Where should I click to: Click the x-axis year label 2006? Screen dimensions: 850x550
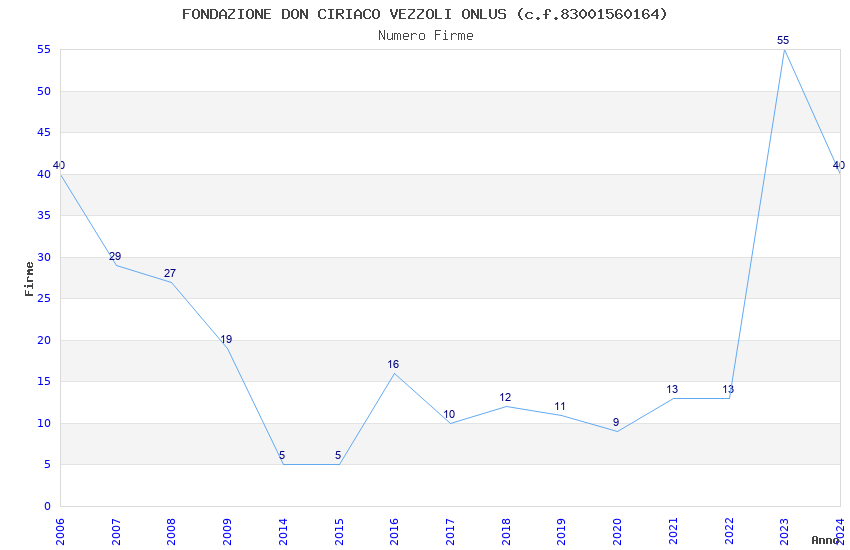point(60,531)
